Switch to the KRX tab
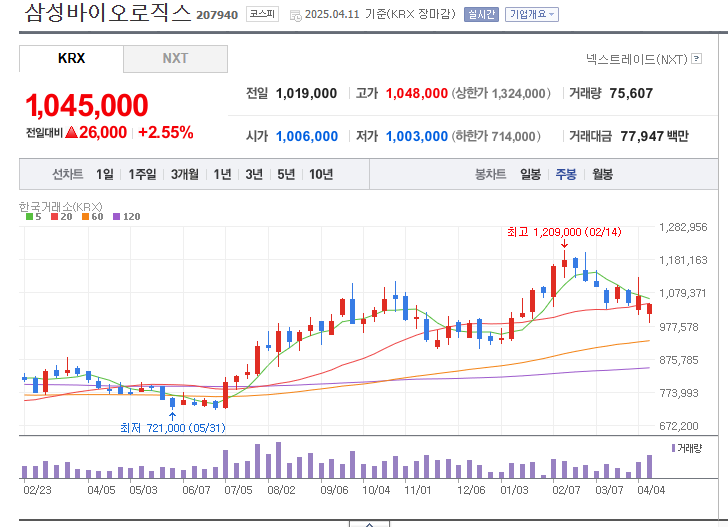 coord(72,59)
